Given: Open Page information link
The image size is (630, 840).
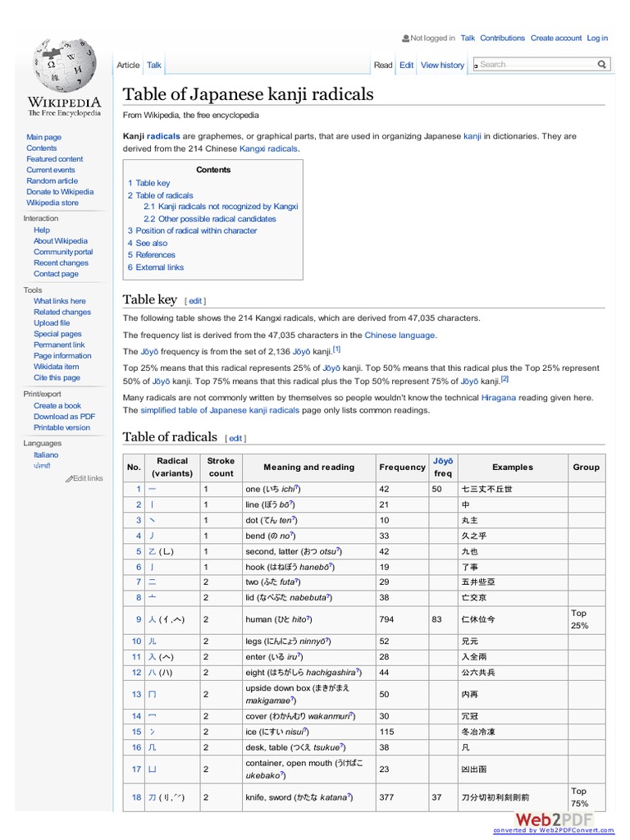Looking at the screenshot, I should tap(62, 356).
